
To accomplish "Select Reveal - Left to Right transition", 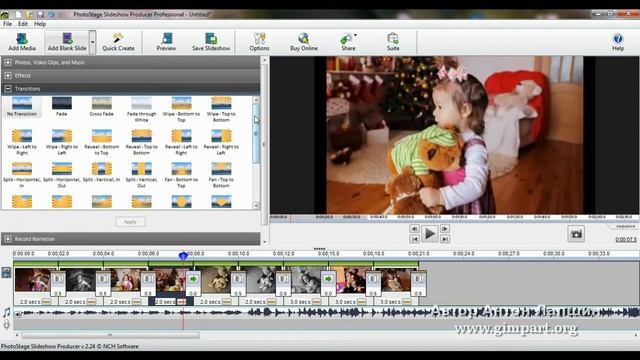I will (181, 142).
